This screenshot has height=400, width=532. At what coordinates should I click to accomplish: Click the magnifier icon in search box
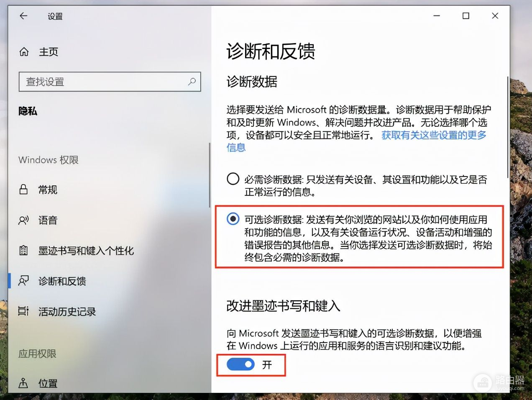point(192,82)
